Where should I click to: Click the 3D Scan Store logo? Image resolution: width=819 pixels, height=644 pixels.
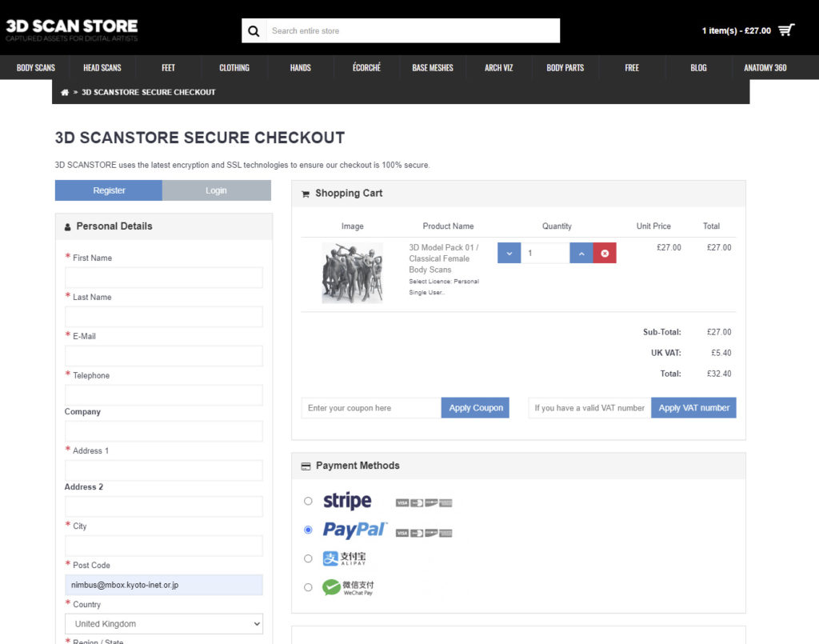(x=72, y=30)
